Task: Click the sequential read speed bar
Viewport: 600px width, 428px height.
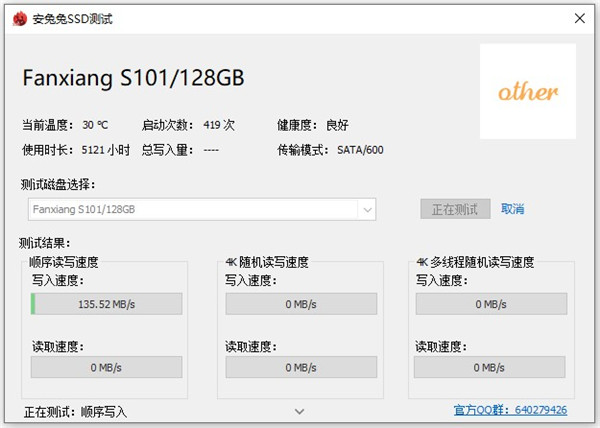Action: click(x=106, y=368)
